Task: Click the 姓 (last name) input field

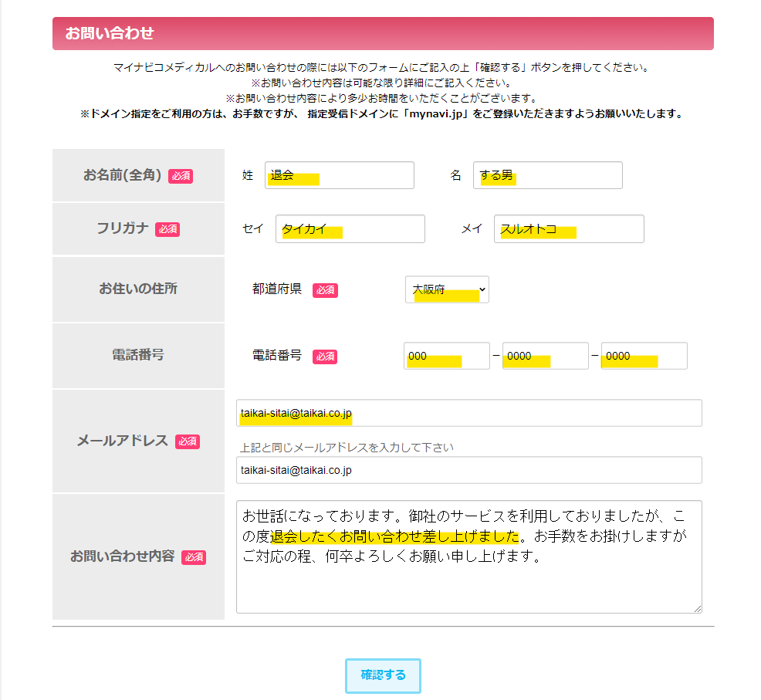Action: 339,175
